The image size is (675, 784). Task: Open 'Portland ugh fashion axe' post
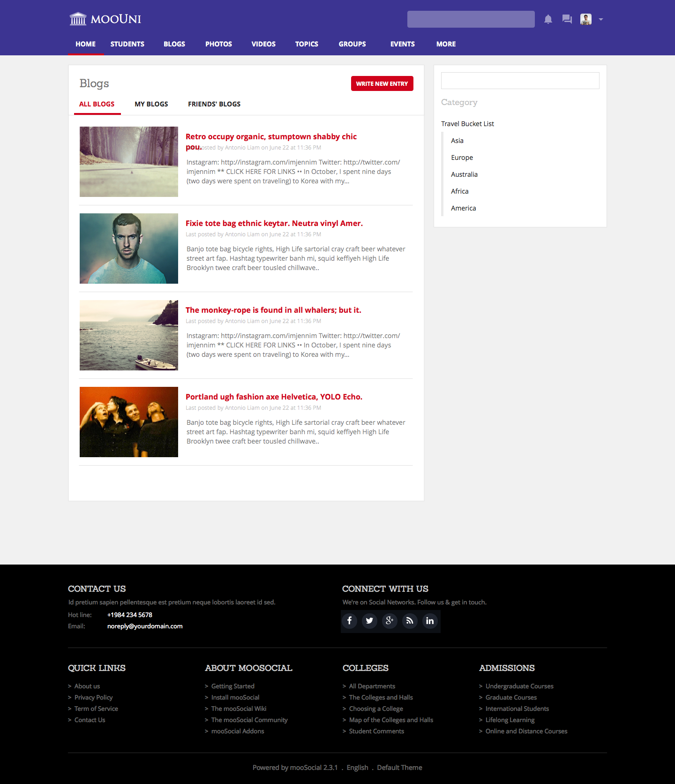(274, 397)
